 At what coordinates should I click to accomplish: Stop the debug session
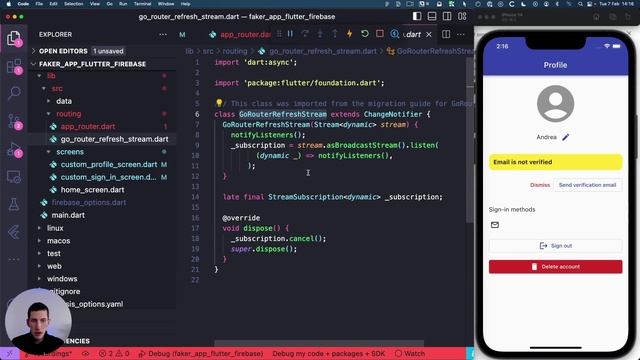click(380, 34)
